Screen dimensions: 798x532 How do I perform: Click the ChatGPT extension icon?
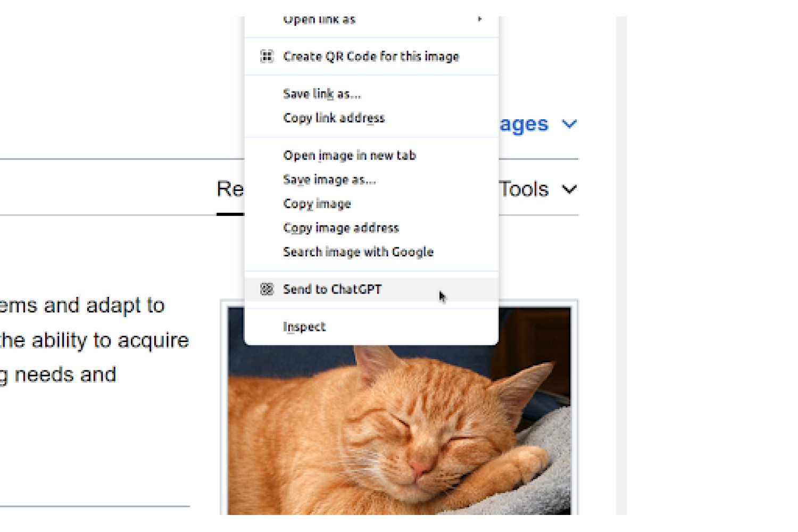point(267,289)
